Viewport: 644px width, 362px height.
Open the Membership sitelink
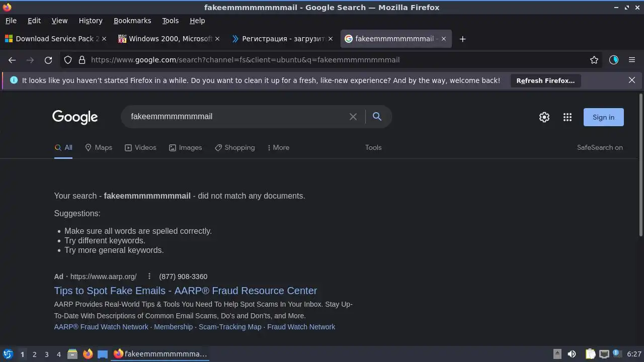174,327
